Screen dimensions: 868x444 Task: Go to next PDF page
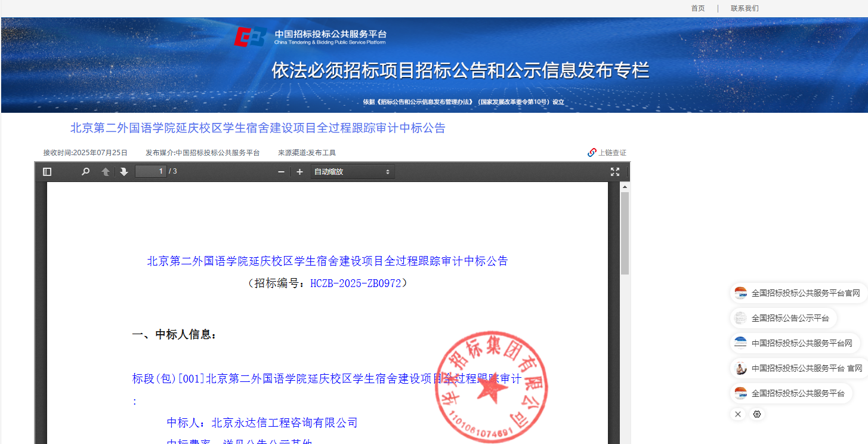[x=124, y=172]
